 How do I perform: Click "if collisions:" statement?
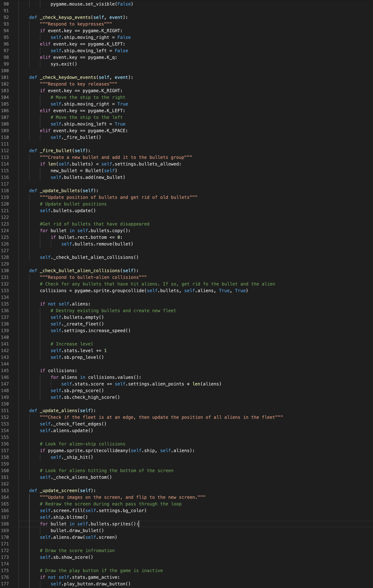(58, 370)
